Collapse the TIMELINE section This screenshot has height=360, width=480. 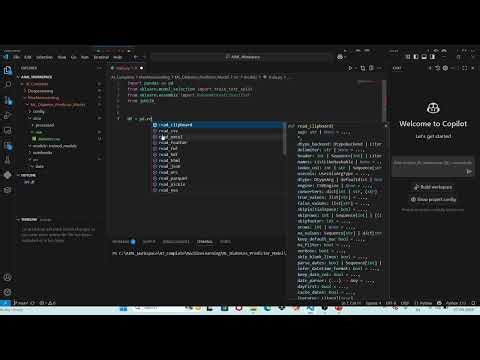tap(29, 220)
